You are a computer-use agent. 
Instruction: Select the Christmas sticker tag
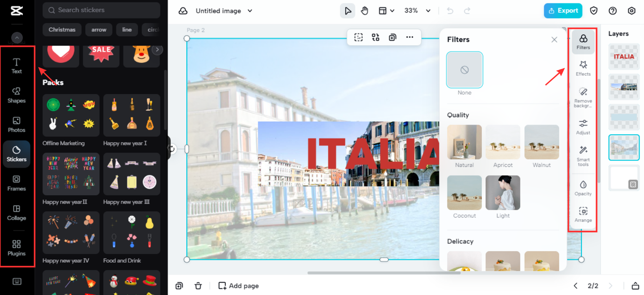62,30
